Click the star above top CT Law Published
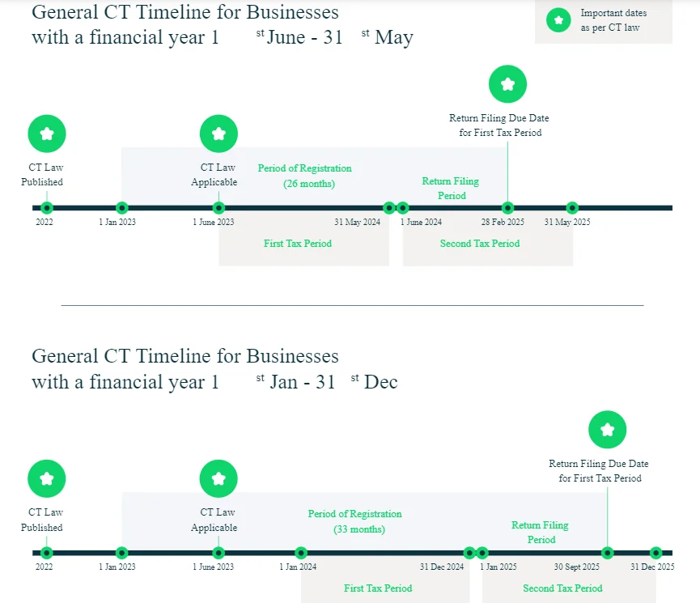The width and height of the screenshot is (700, 603). pyautogui.click(x=47, y=134)
